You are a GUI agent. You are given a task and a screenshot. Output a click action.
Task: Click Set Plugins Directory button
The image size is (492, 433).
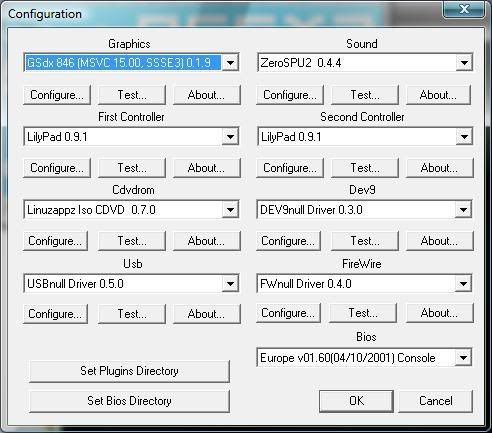129,371
